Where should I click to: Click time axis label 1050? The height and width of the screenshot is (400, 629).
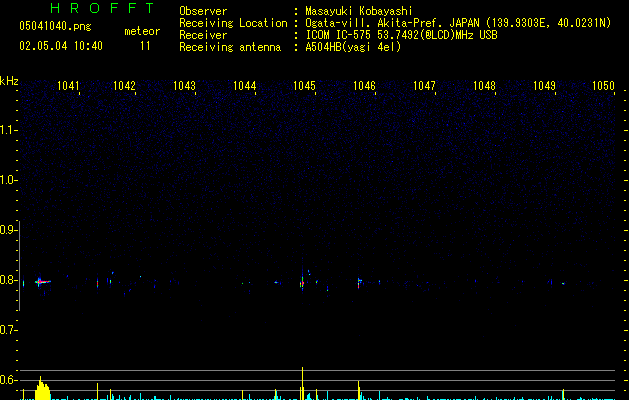click(x=603, y=86)
